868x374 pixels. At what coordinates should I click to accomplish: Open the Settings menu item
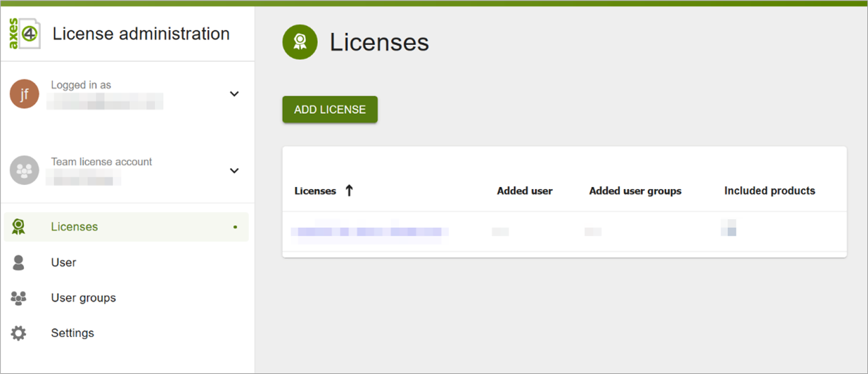coord(127,333)
